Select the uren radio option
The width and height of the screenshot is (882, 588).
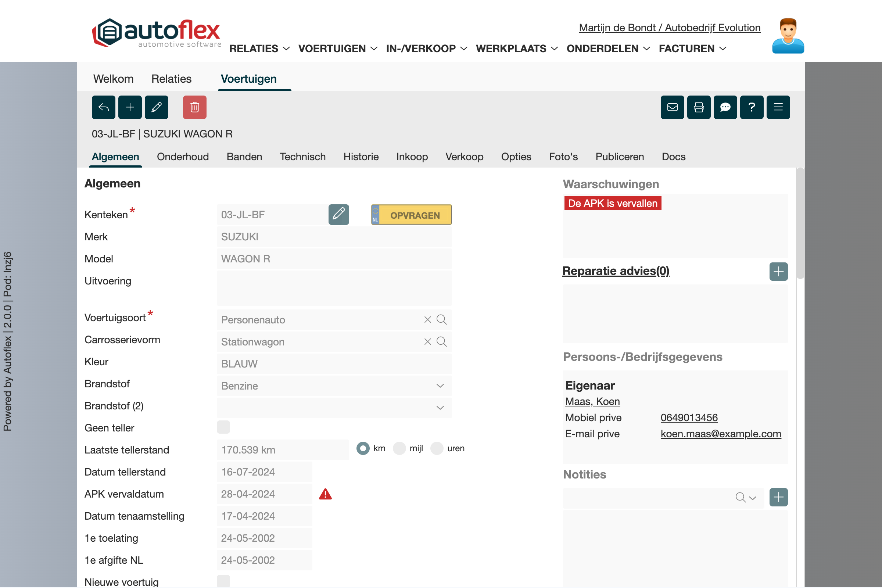[x=437, y=448]
